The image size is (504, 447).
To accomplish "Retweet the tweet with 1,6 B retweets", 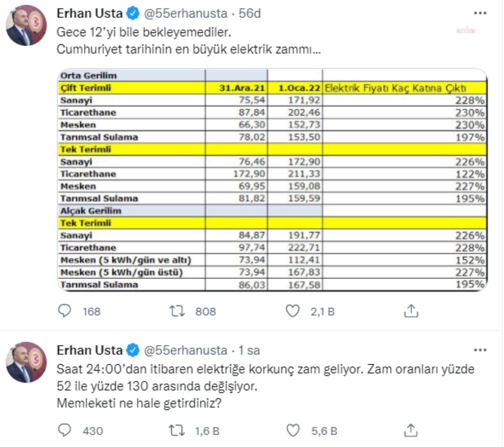I will coord(177,431).
